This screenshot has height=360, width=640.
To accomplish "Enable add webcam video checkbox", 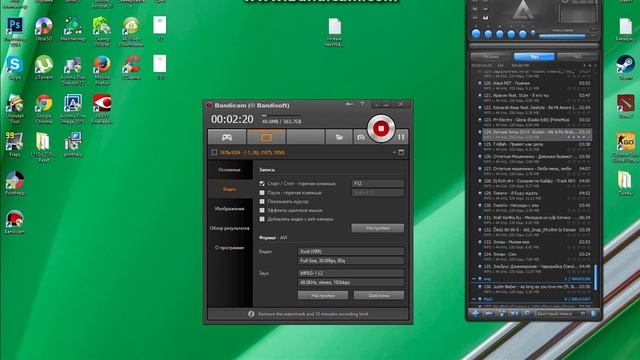I will 262,219.
